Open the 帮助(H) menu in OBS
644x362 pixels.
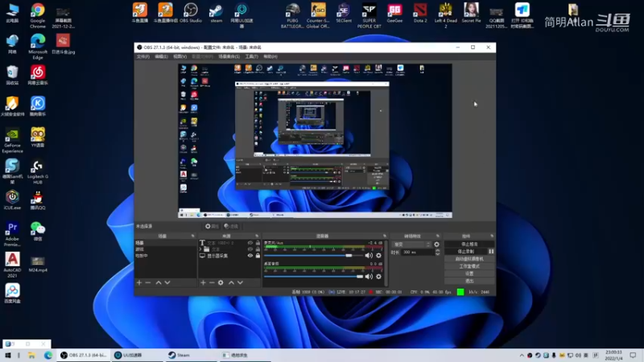(x=270, y=56)
